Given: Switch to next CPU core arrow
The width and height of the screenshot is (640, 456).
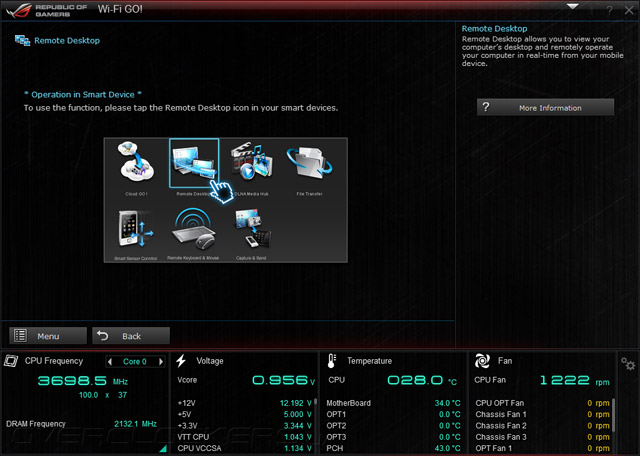Looking at the screenshot, I should pyautogui.click(x=161, y=361).
